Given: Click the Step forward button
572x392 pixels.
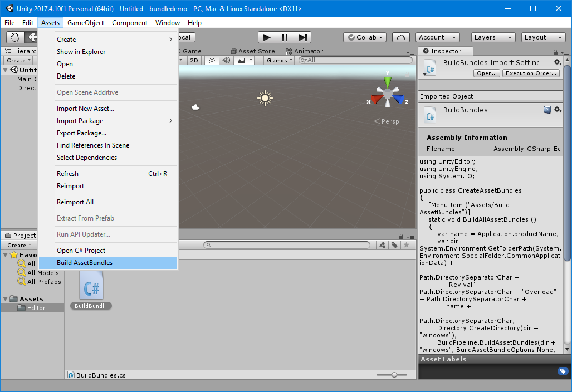Looking at the screenshot, I should click(302, 37).
